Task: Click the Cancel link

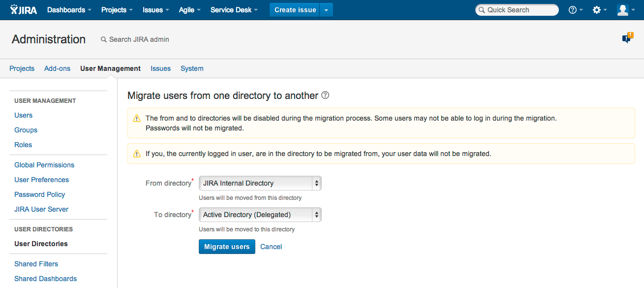Action: pyautogui.click(x=271, y=247)
